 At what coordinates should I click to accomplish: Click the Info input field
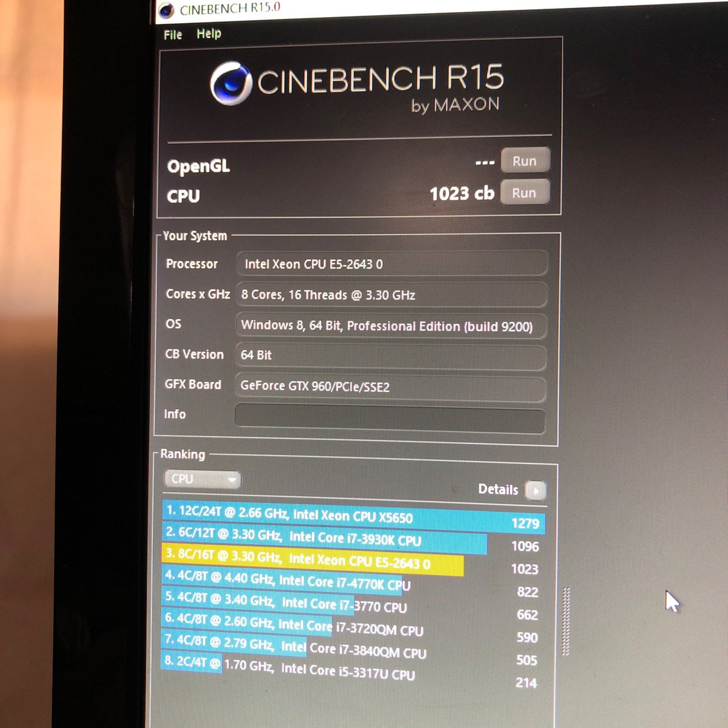coord(389,419)
